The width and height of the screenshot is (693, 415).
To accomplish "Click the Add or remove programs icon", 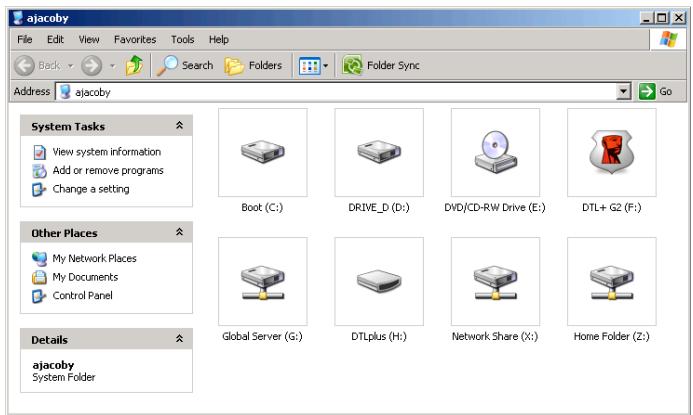I will click(x=39, y=171).
